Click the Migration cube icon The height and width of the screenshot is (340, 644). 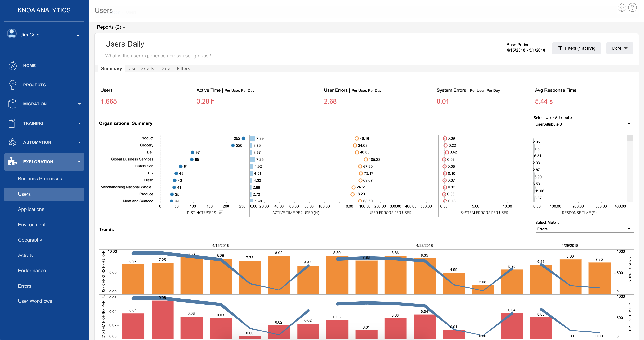(x=13, y=104)
